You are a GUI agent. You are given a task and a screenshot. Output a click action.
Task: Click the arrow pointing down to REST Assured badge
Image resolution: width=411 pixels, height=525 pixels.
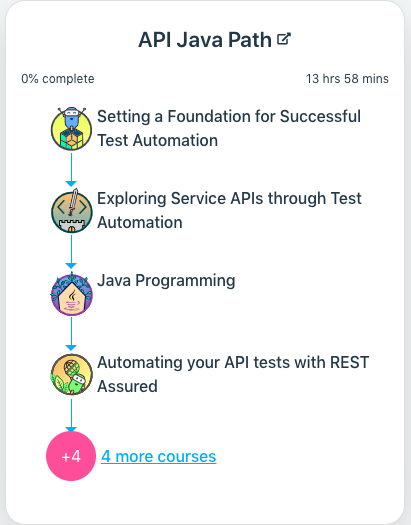tap(71, 334)
